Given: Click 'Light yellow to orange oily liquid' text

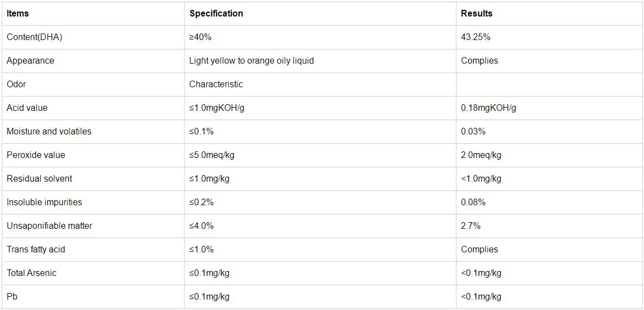Looking at the screenshot, I should [251, 60].
